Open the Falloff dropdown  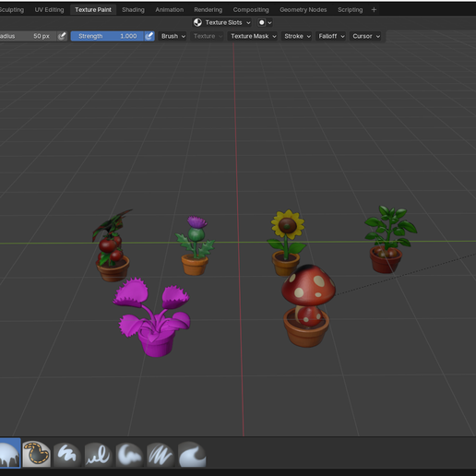coord(331,36)
